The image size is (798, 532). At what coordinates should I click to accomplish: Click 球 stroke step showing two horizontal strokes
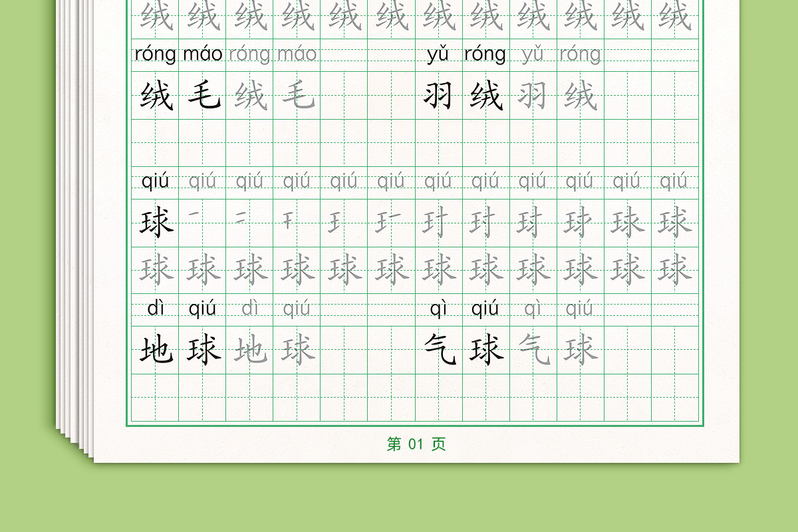(x=241, y=217)
